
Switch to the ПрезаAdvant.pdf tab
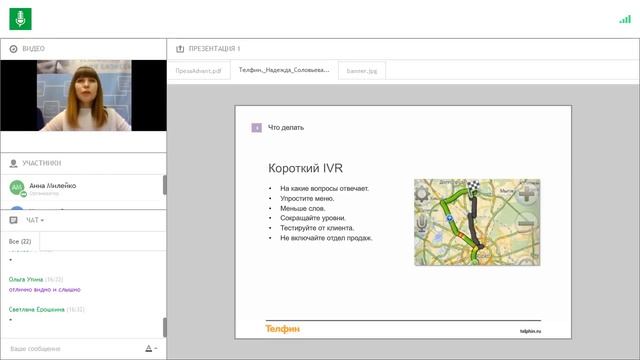[x=198, y=71]
